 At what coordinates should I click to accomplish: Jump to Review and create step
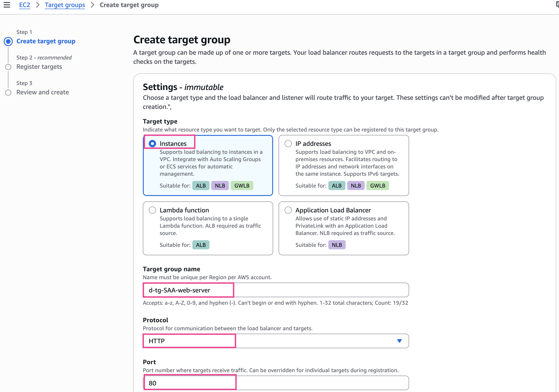(x=43, y=92)
